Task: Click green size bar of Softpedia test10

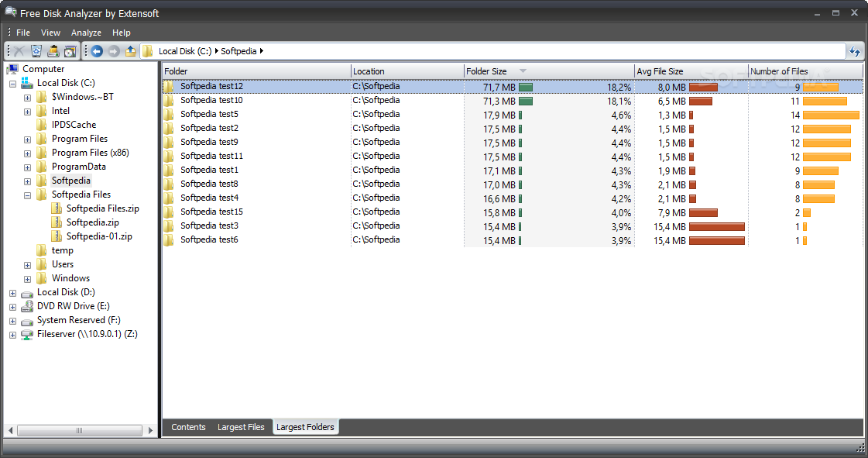Action: pyautogui.click(x=526, y=102)
